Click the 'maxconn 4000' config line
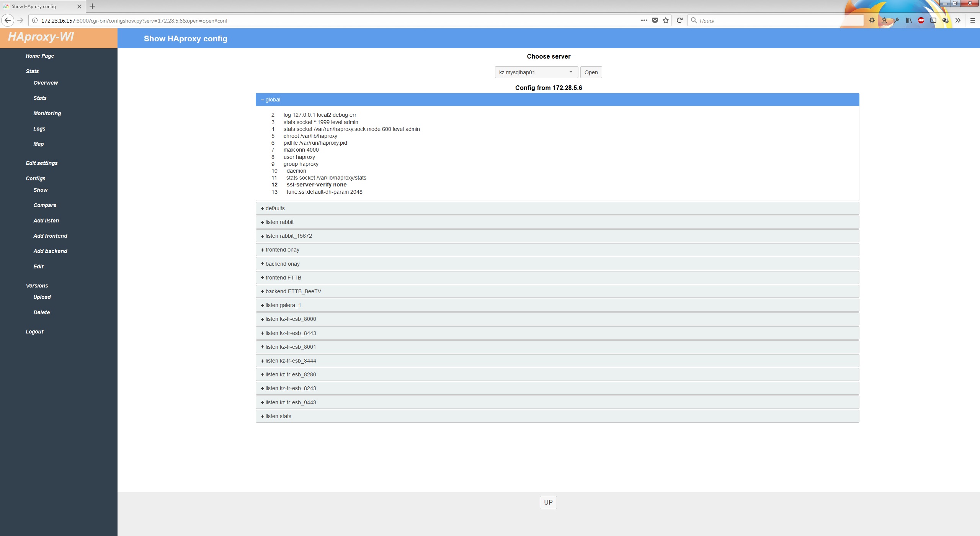Image resolution: width=980 pixels, height=536 pixels. (x=301, y=150)
